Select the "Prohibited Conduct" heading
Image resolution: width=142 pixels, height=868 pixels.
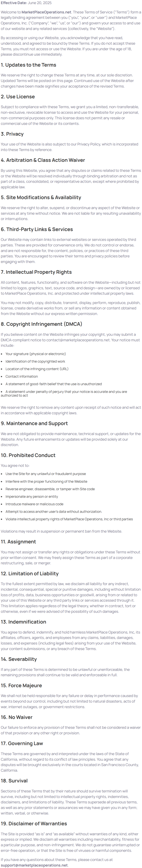pos(28,455)
